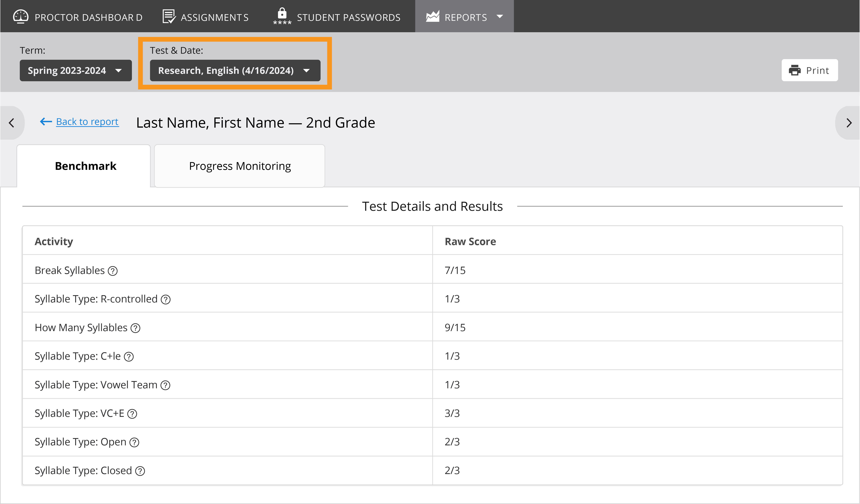The height and width of the screenshot is (504, 860).
Task: Open Proctor Dashboard in top navigation
Action: pyautogui.click(x=78, y=17)
